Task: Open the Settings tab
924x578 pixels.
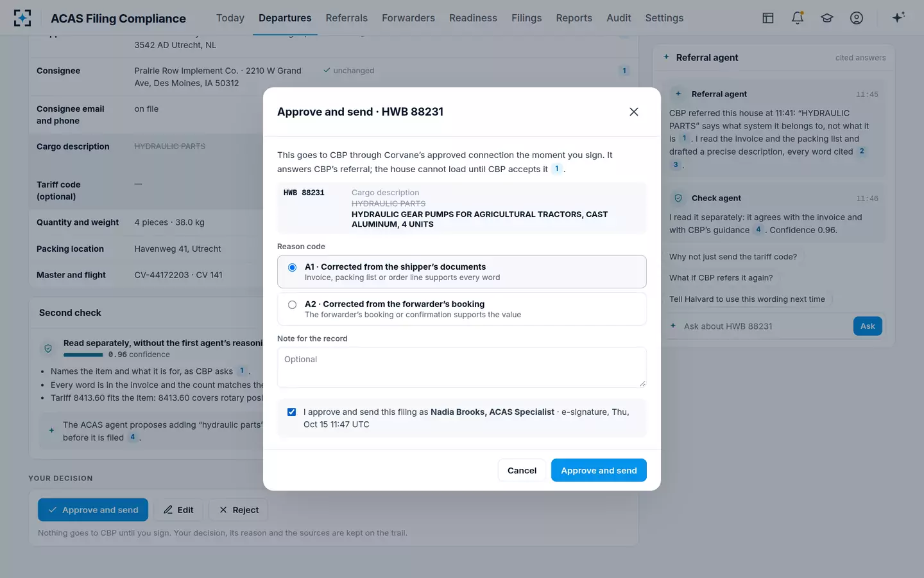Action: pyautogui.click(x=664, y=18)
